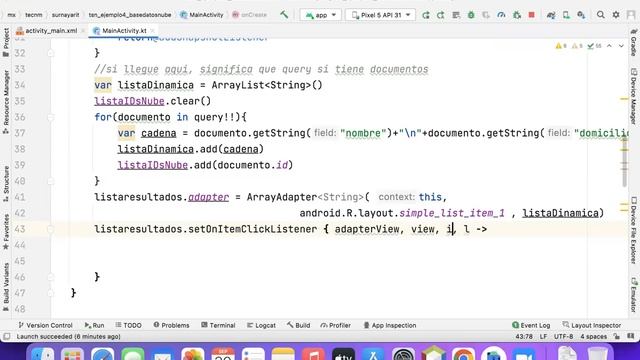The height and width of the screenshot is (360, 640).
Task: Click the UTF-8 encoding indicator
Action: [563, 337]
